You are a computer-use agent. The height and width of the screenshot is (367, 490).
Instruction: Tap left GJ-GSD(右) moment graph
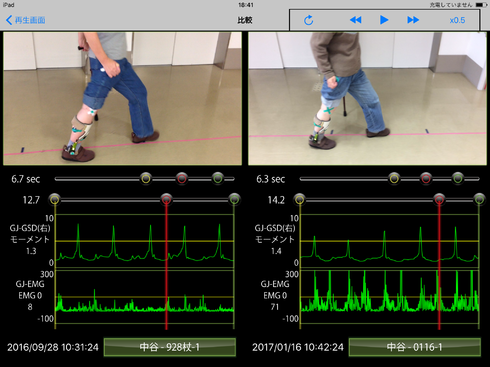[144, 241]
